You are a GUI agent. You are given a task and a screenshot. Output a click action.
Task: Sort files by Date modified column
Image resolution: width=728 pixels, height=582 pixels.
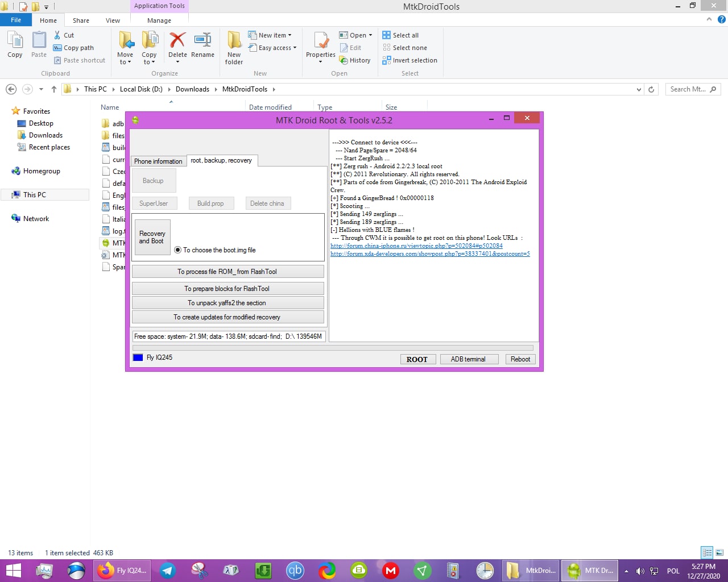(x=270, y=107)
